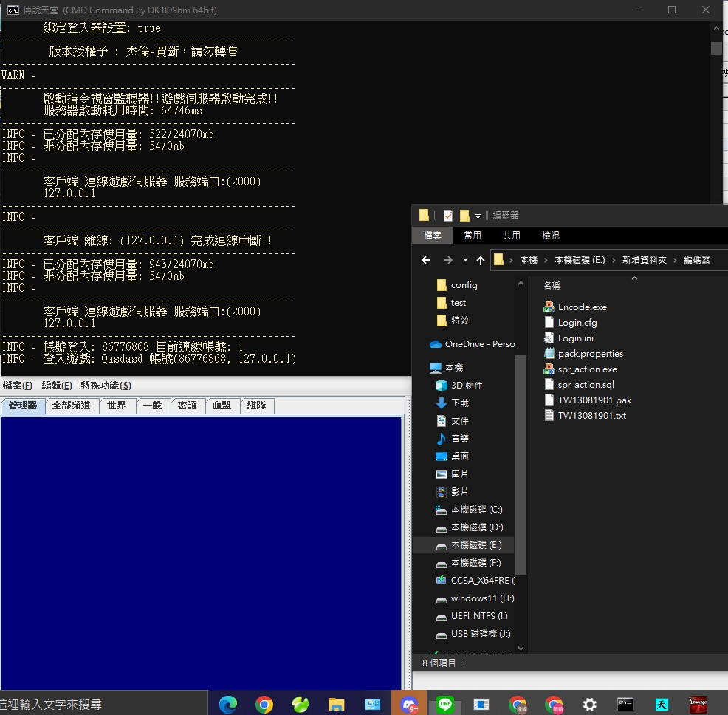Screen dimensions: 728x715
Task: Open Microsoft Edge from the taskbar
Action: [x=227, y=705]
